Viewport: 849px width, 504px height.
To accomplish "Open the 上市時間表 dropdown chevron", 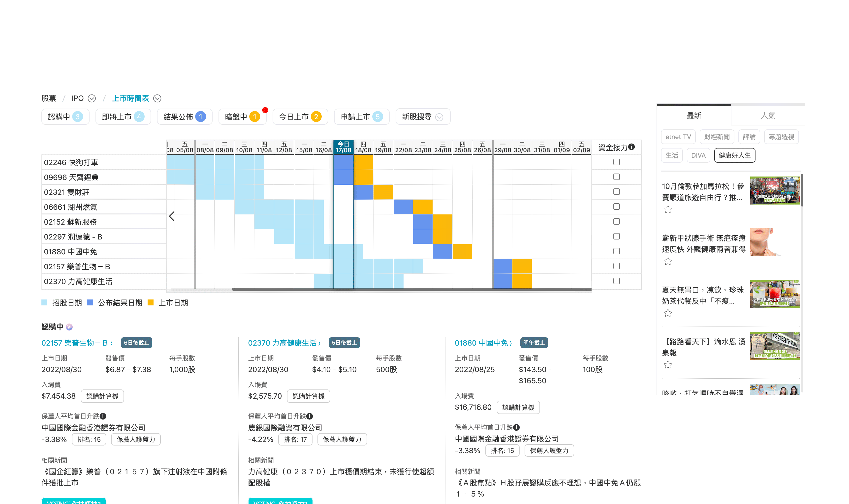I will (157, 98).
